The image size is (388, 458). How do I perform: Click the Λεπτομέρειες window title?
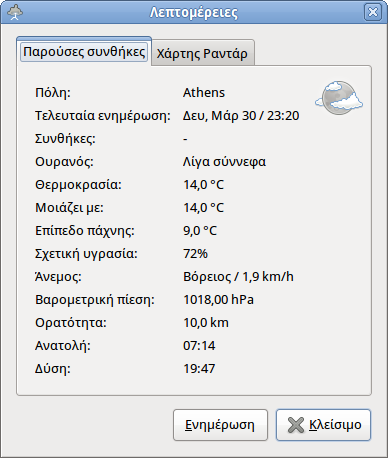[194, 13]
